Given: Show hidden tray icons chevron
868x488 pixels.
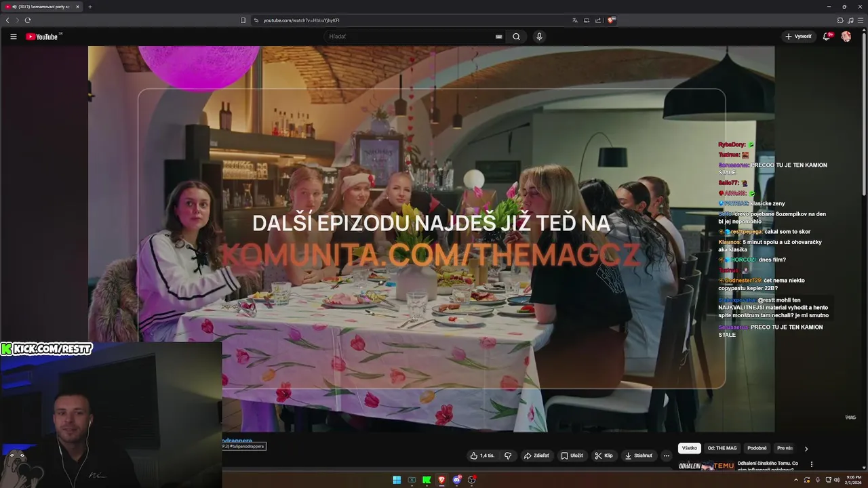Looking at the screenshot, I should coord(796,480).
